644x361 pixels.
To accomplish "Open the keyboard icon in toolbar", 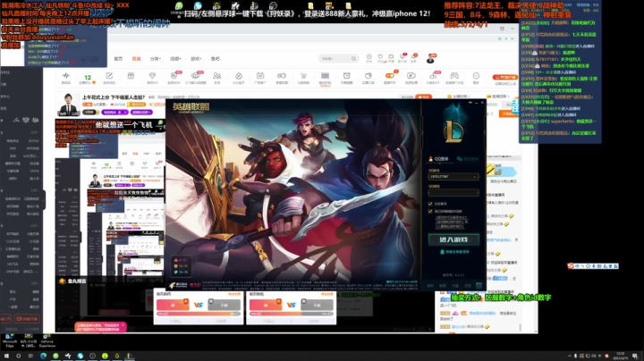I will [x=325, y=77].
